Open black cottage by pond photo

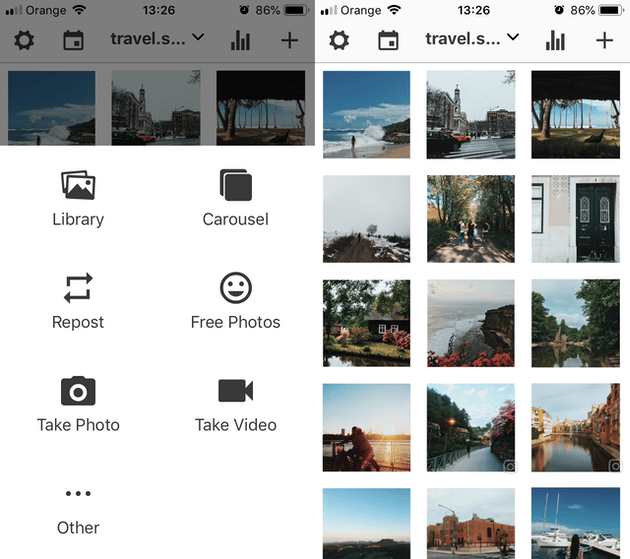[366, 323]
